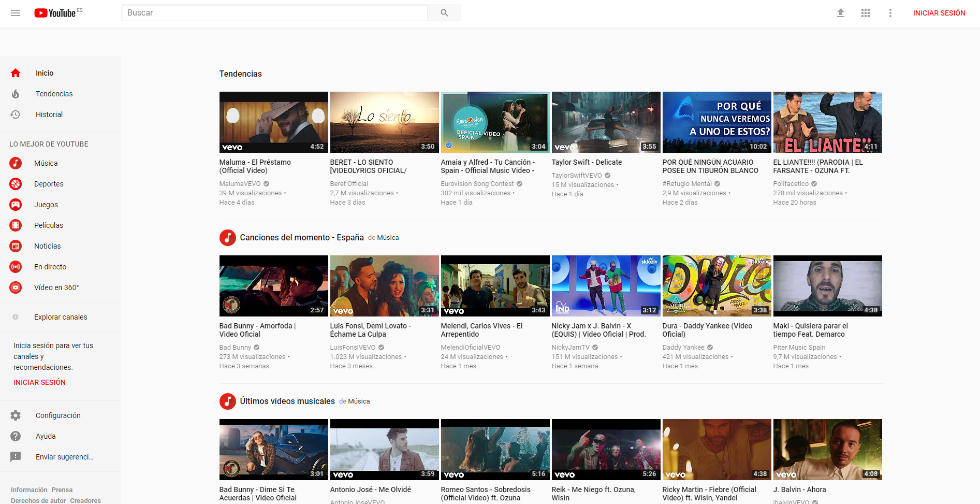Open the Tendencias section heading

click(241, 74)
